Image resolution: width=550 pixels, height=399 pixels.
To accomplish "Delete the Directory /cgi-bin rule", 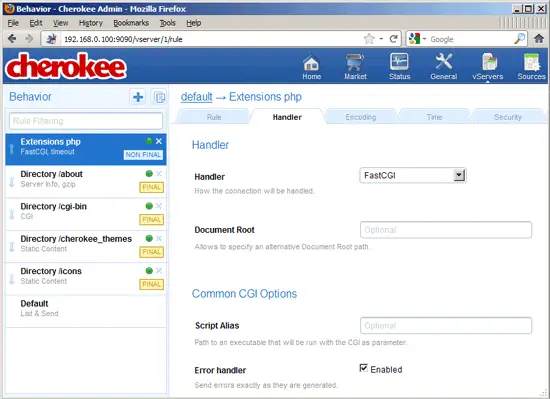I will click(159, 206).
